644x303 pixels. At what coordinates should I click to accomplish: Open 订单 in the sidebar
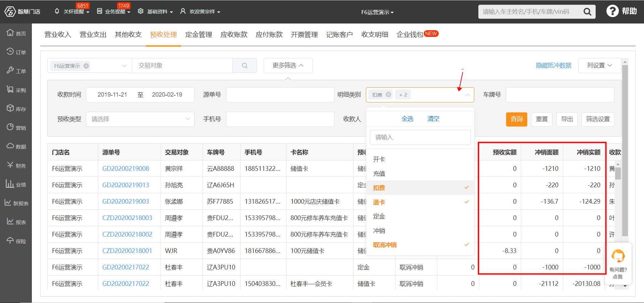16,52
